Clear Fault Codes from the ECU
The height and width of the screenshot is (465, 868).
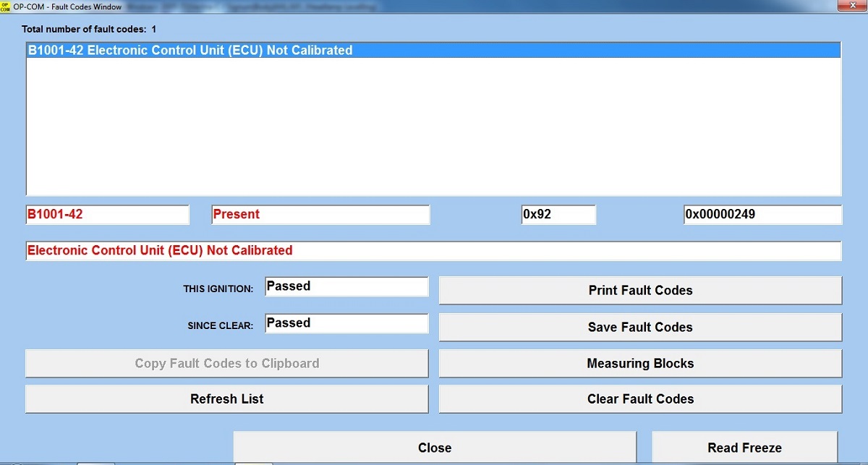pos(640,399)
